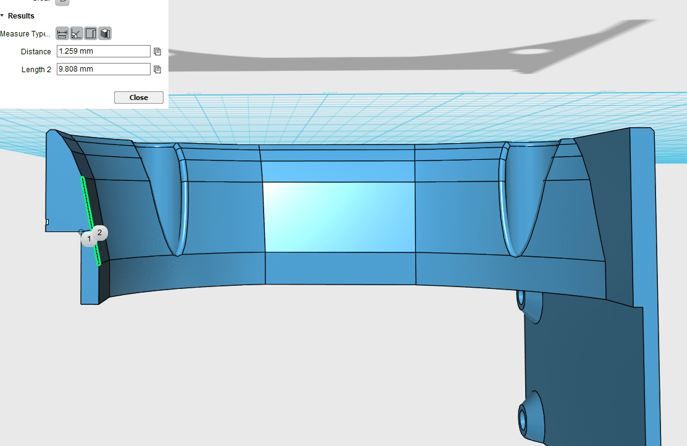Select measurement point marker 1
The image size is (687, 446).
coord(89,239)
